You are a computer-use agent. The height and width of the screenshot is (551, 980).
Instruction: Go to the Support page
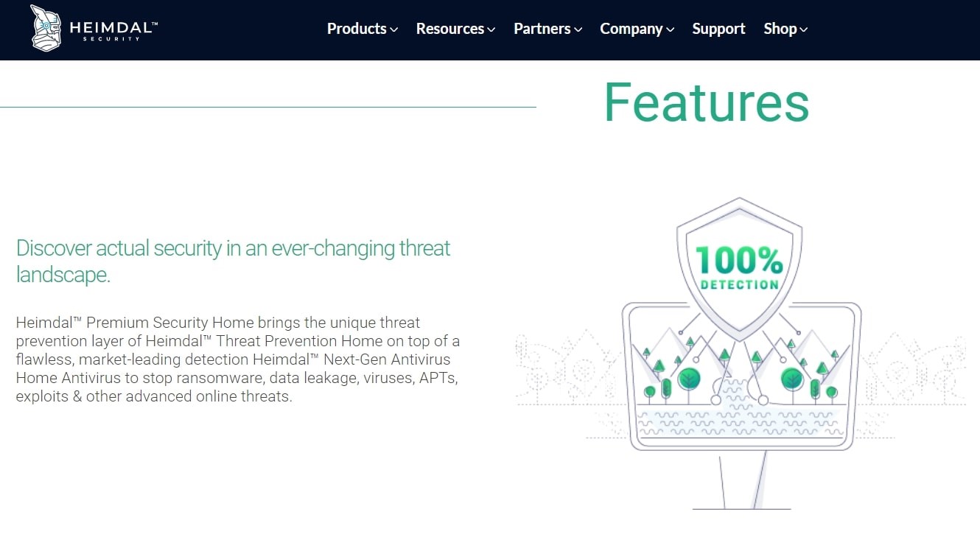pos(718,29)
